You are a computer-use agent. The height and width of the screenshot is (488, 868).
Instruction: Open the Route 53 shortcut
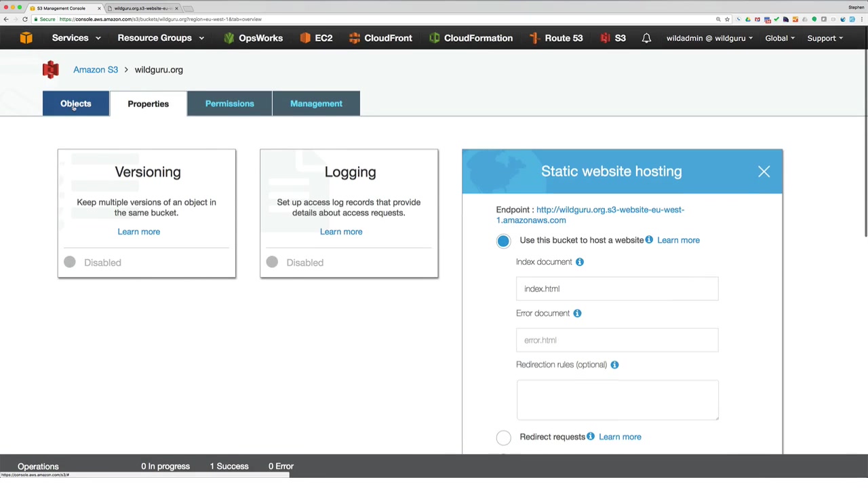click(x=556, y=39)
